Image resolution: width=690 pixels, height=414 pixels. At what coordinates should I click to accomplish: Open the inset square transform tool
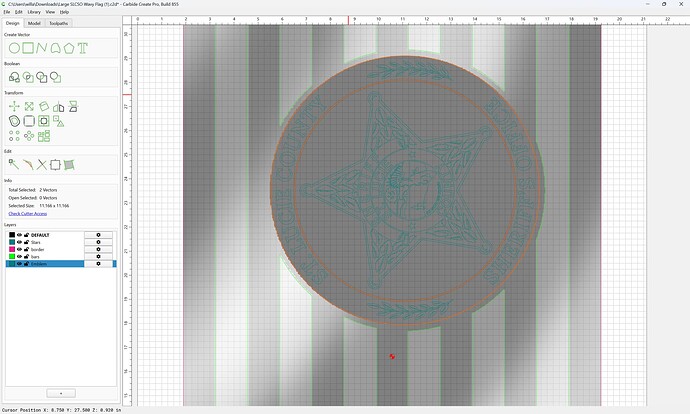[44, 121]
